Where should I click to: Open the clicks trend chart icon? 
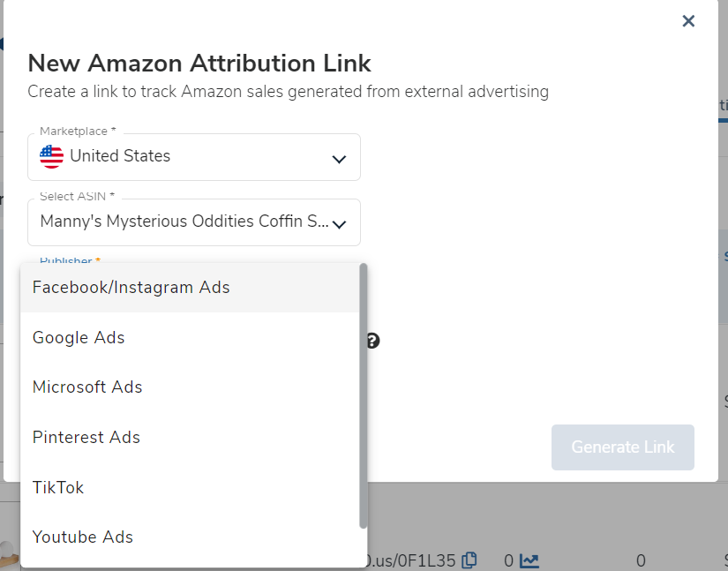[x=529, y=560]
